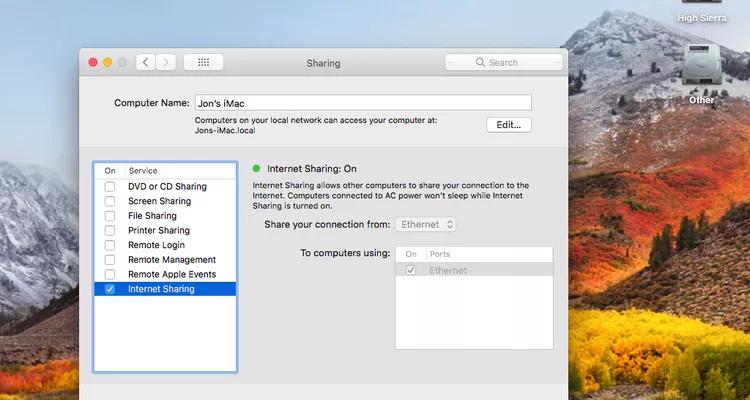Screen dimensions: 750x400
Task: Toggle the Ethernet port checkbox
Action: coord(410,270)
